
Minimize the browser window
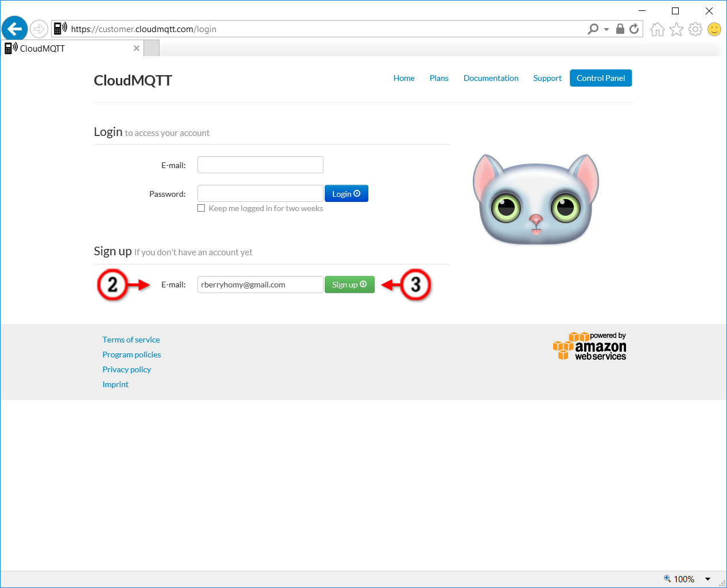click(642, 10)
